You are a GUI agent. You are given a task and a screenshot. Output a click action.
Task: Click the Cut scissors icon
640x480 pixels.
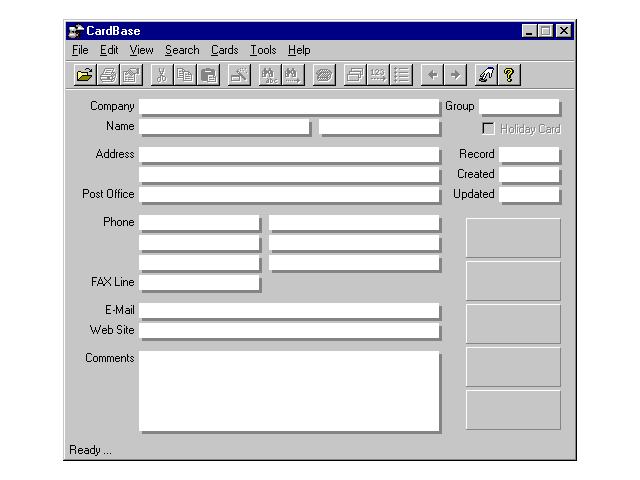(161, 75)
